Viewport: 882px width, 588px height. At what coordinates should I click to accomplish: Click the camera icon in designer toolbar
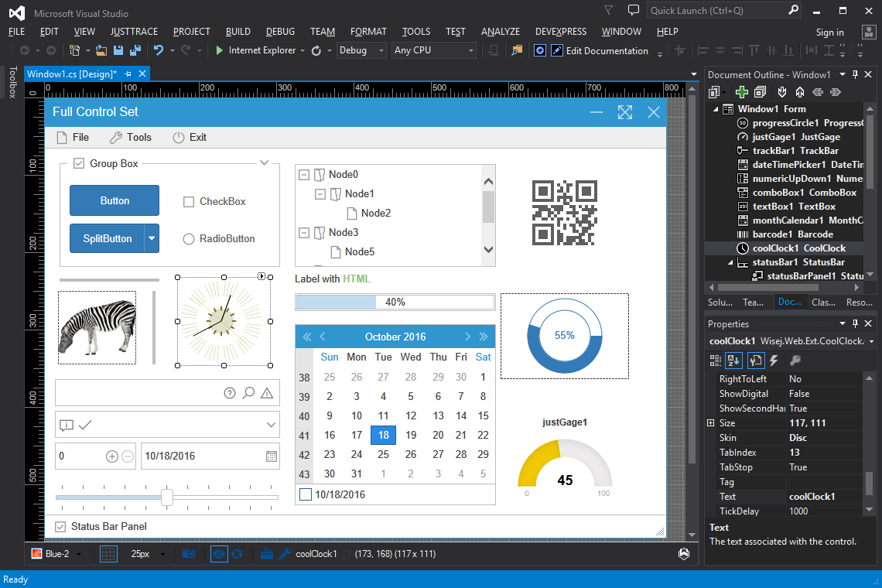click(x=189, y=554)
